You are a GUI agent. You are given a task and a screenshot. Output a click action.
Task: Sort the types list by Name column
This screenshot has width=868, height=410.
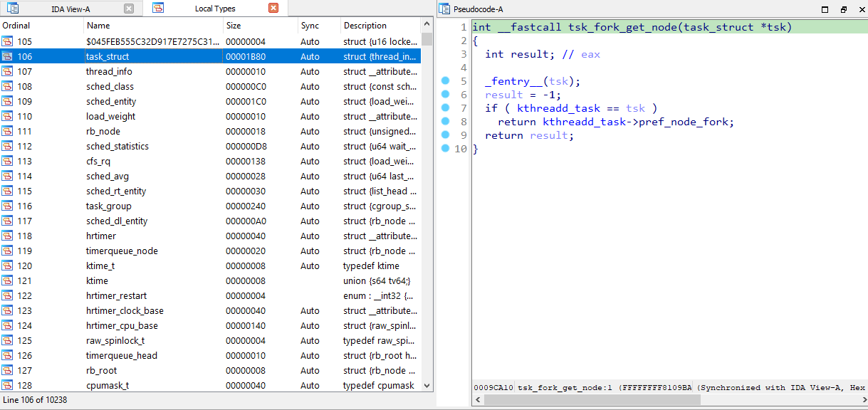(x=154, y=26)
